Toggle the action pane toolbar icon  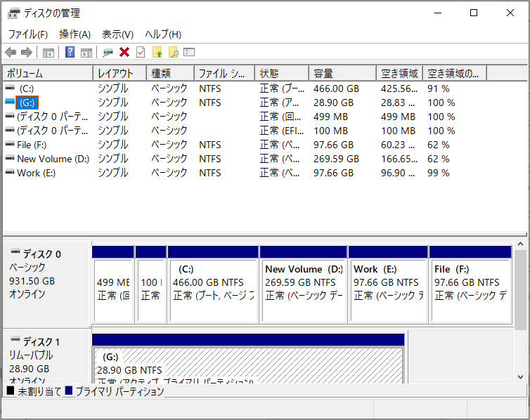pyautogui.click(x=86, y=53)
